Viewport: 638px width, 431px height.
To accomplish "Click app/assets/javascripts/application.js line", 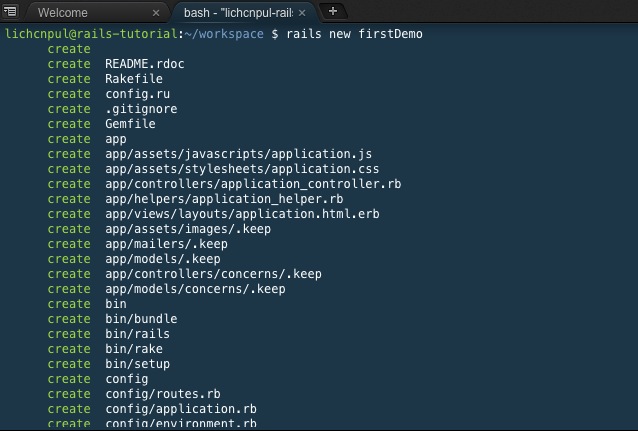I will click(238, 154).
